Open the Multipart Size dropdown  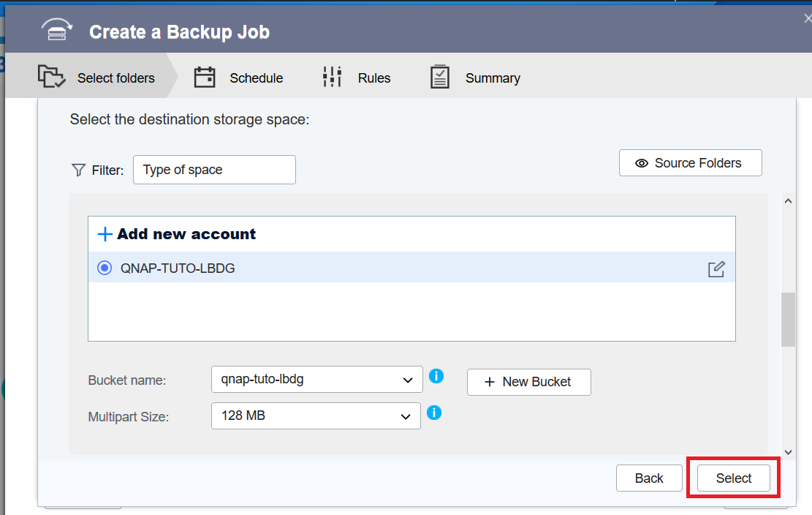click(316, 416)
